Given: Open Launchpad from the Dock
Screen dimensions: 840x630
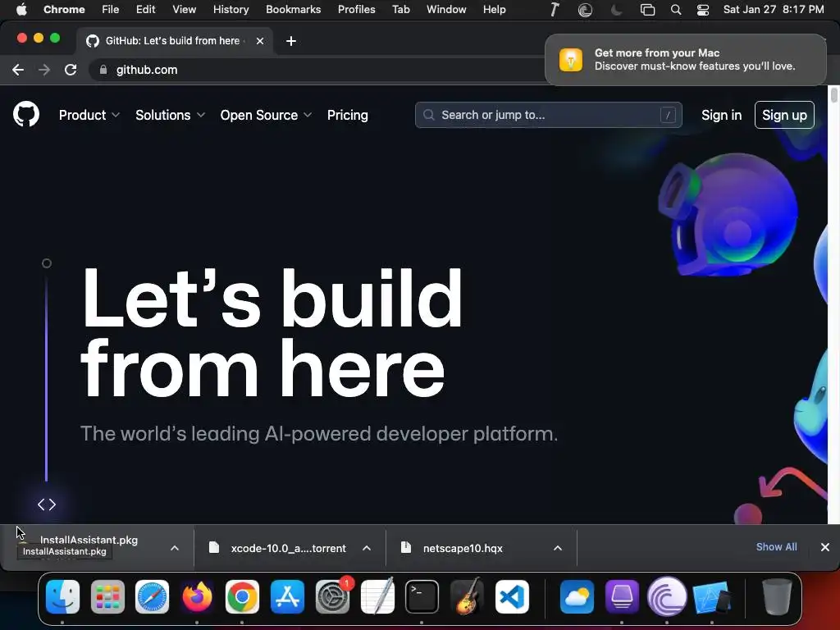Looking at the screenshot, I should (107, 596).
